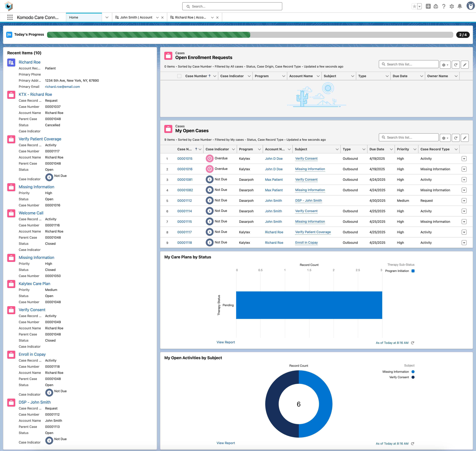Image resolution: width=476 pixels, height=451 pixels.
Task: Check the select-all cases checkbox
Action: 179,76
